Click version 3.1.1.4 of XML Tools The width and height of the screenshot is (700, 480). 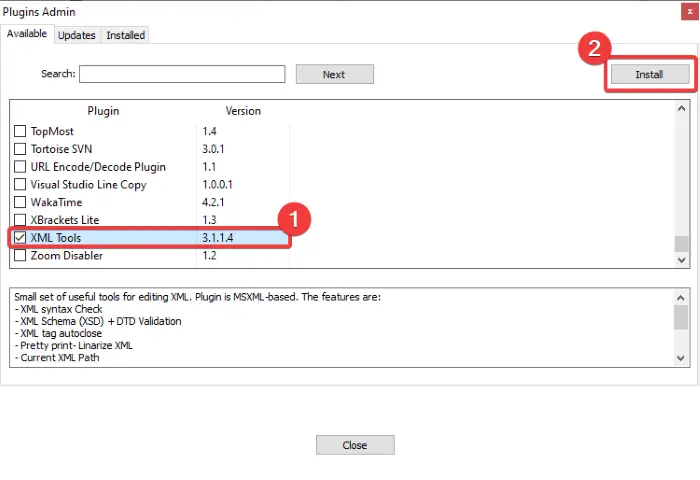[x=217, y=238]
